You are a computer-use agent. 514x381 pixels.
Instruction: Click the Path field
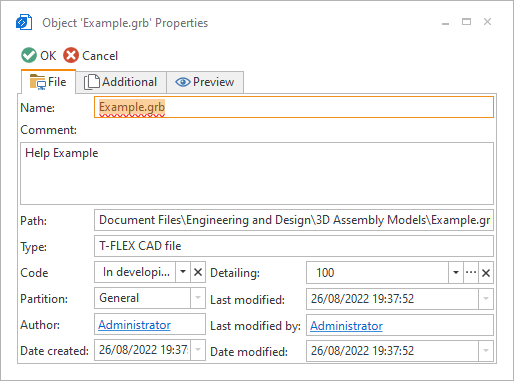pos(294,220)
